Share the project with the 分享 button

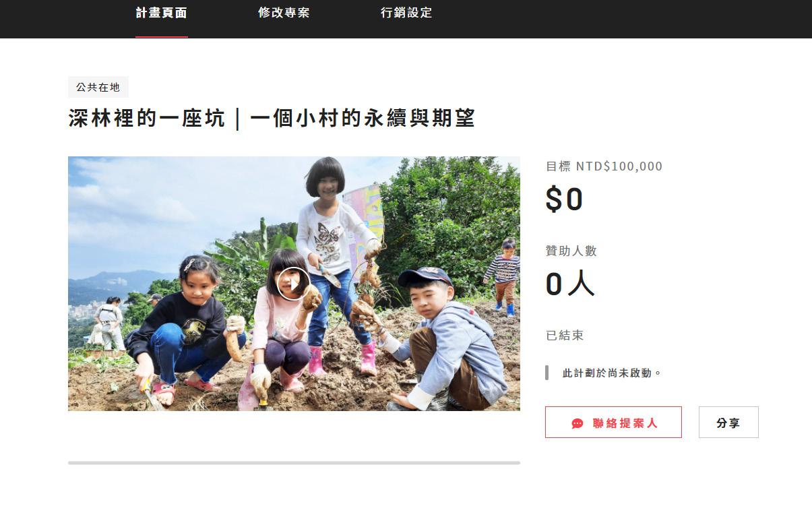click(x=728, y=423)
